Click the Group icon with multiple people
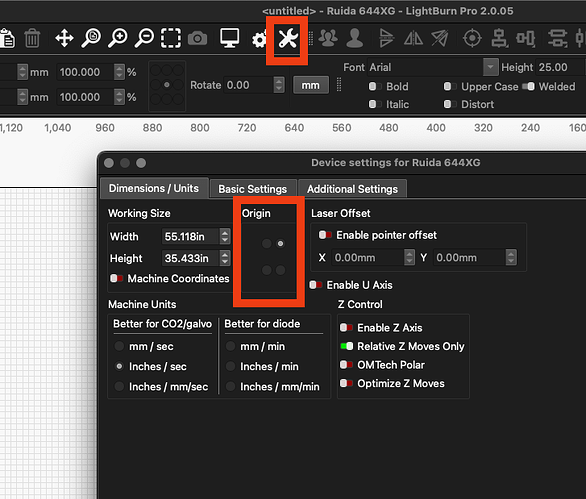The image size is (586, 499). [x=328, y=38]
